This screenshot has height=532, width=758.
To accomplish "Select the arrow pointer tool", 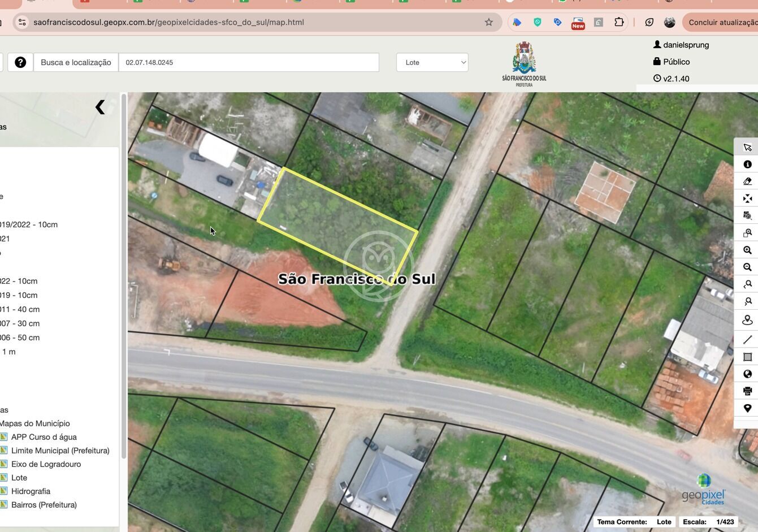I will pyautogui.click(x=747, y=148).
